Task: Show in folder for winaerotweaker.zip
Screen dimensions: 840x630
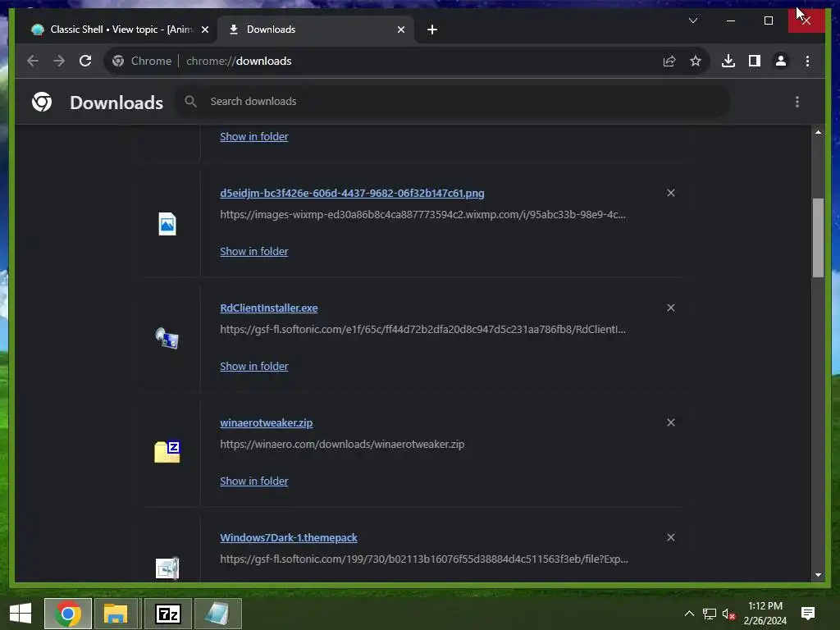Action: [x=254, y=481]
